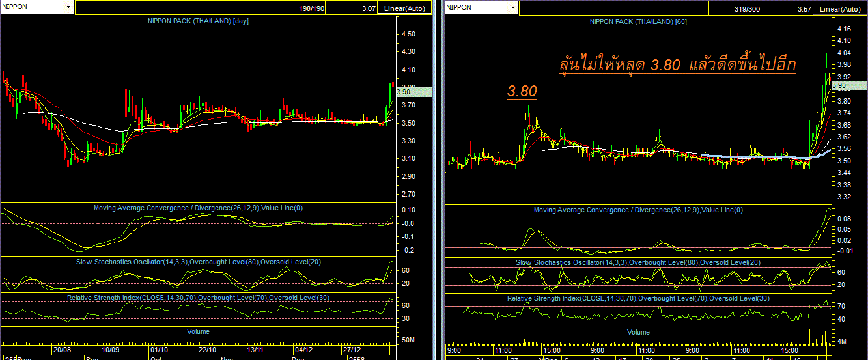
Task: Click the 50M volume scale label
Action: click(410, 340)
